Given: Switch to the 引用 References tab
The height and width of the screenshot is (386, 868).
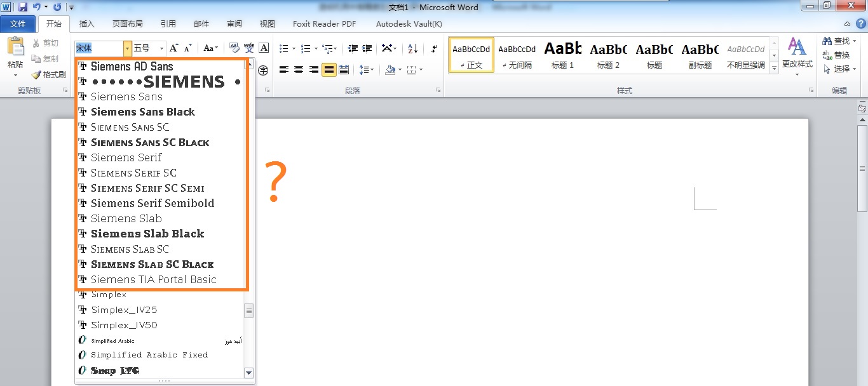Looking at the screenshot, I should tap(168, 24).
